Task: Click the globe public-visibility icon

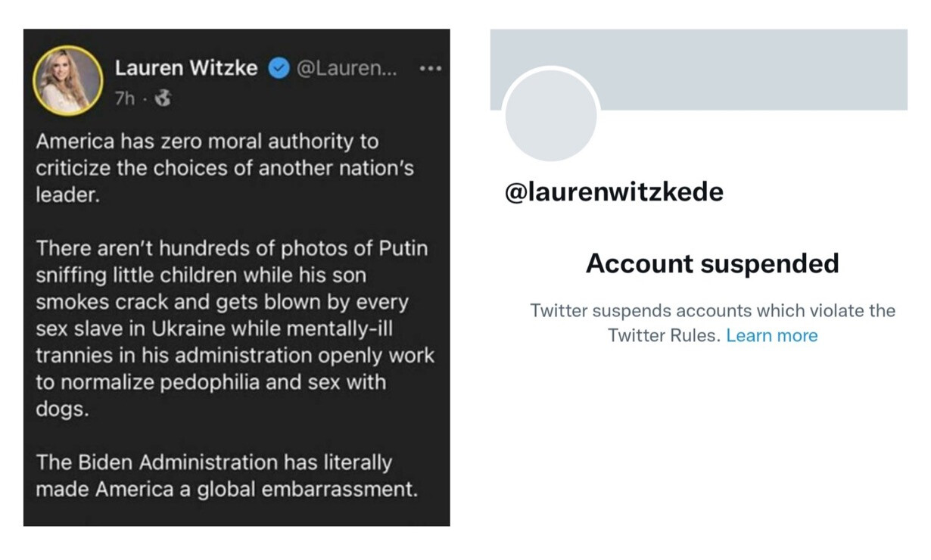Action: (x=163, y=98)
